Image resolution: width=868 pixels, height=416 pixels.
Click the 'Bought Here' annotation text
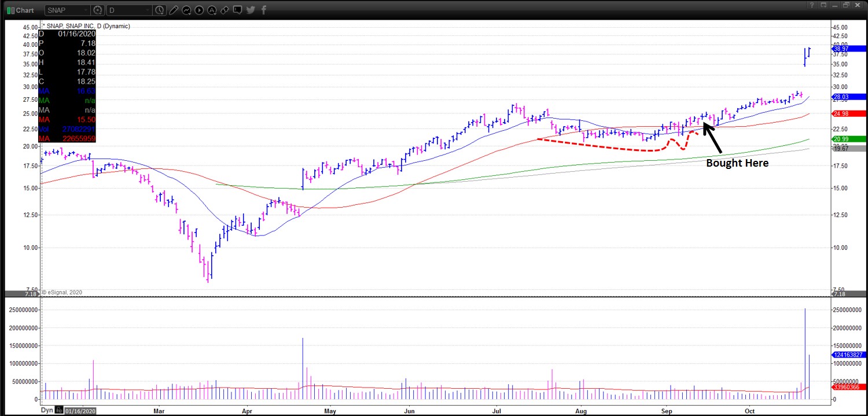coord(737,163)
